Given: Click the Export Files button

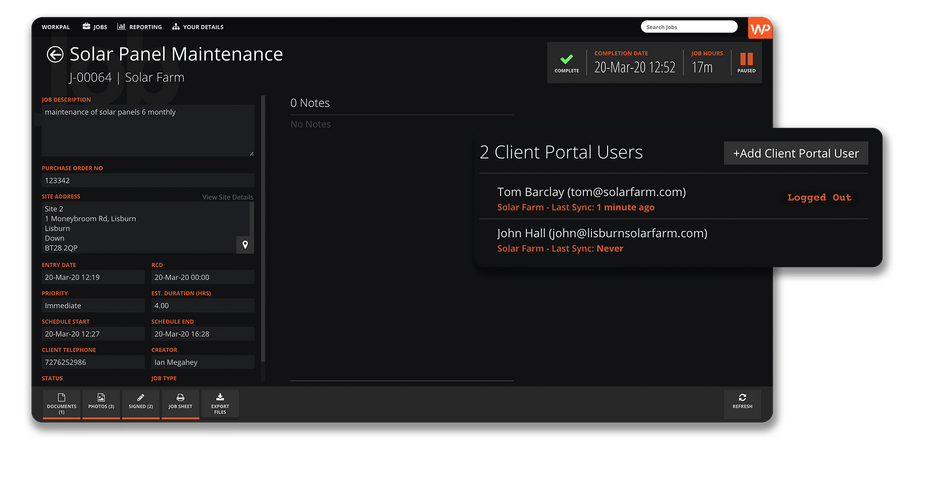Looking at the screenshot, I should pyautogui.click(x=220, y=404).
